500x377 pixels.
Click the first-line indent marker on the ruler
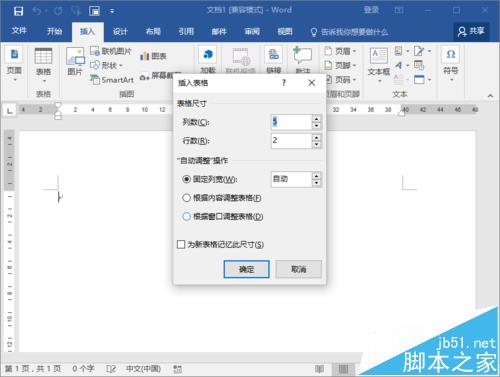(58, 105)
